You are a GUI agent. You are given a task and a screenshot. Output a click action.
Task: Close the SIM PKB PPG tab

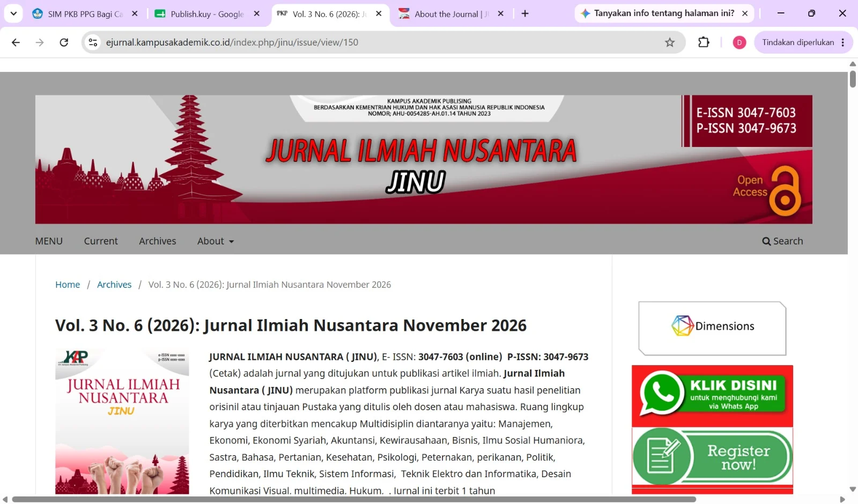click(135, 14)
